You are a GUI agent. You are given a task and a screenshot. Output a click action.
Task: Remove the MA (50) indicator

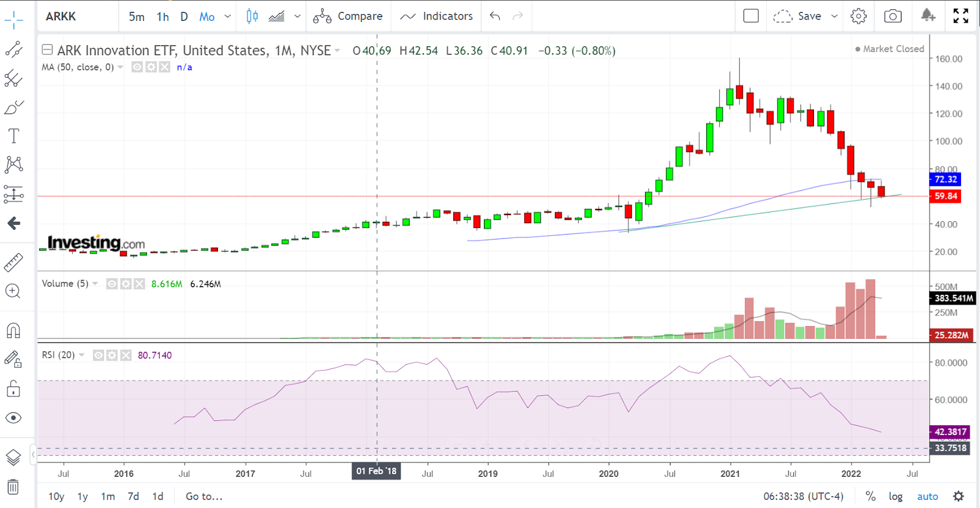(x=165, y=67)
